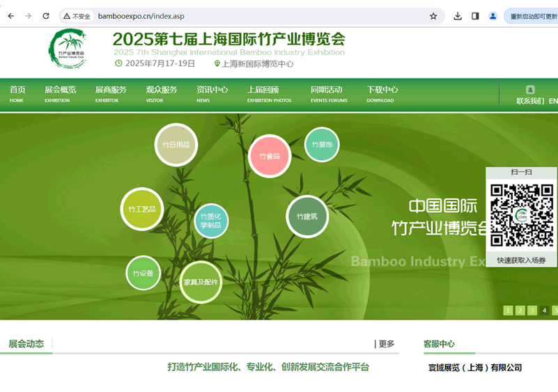558x392 pixels.
Task: Open the 展商服务 EXHIBITOR menu
Action: (x=111, y=94)
